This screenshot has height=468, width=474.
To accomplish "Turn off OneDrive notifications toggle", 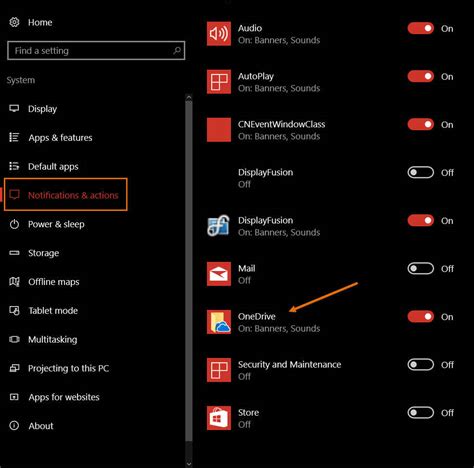I will click(421, 316).
